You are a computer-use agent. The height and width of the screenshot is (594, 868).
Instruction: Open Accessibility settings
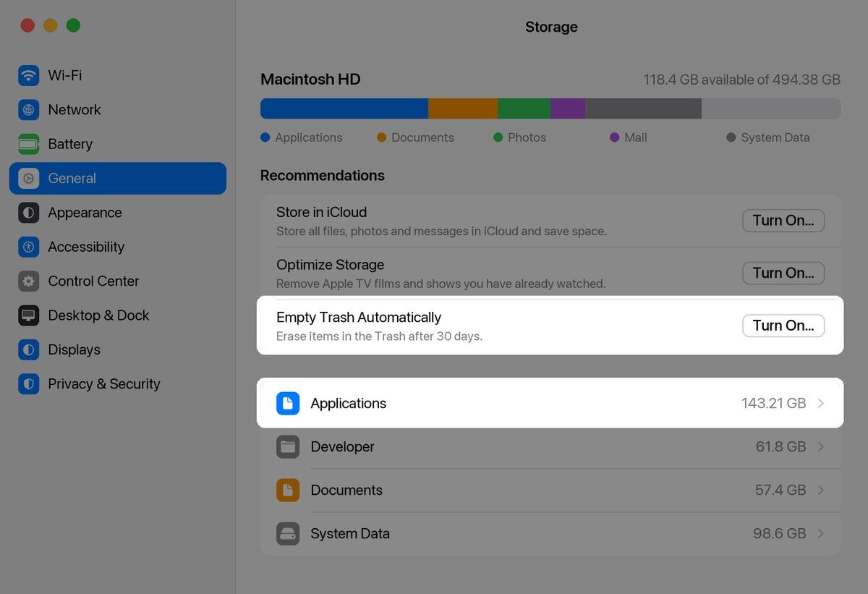(118, 247)
